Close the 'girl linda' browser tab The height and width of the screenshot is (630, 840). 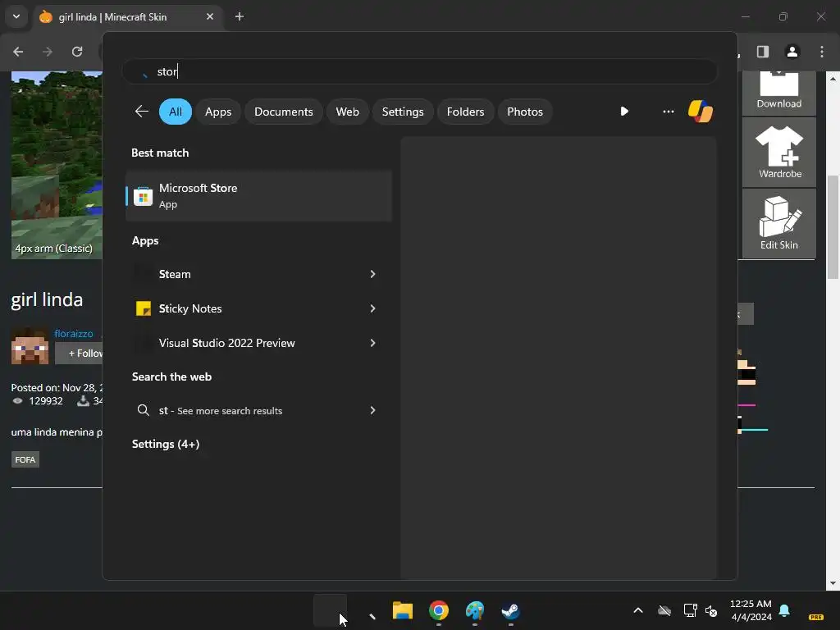(210, 16)
